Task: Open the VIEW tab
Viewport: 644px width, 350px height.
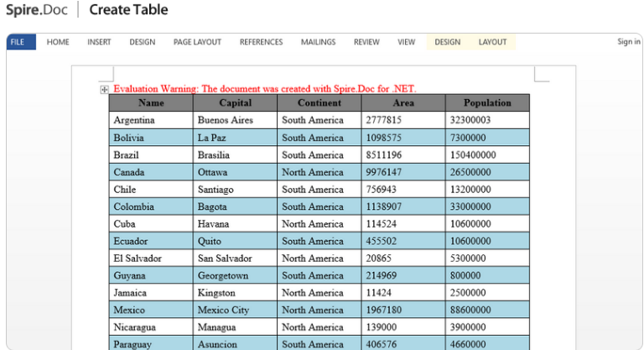Action: 406,42
